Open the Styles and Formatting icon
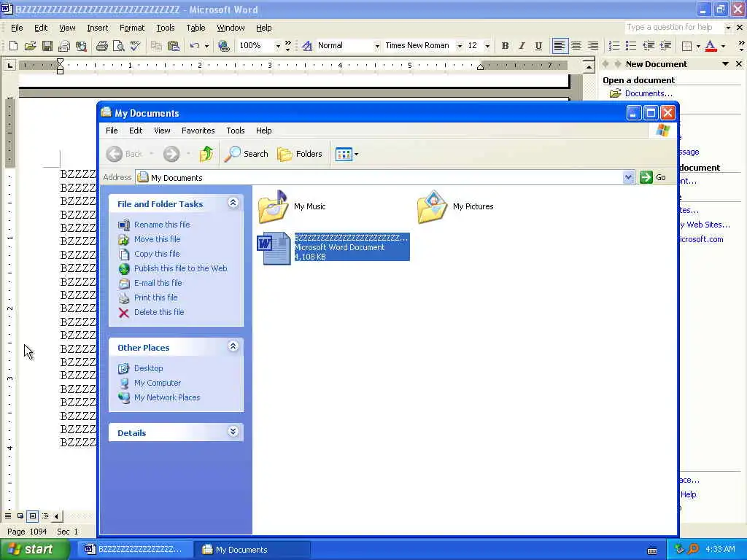747x560 pixels. pos(307,46)
